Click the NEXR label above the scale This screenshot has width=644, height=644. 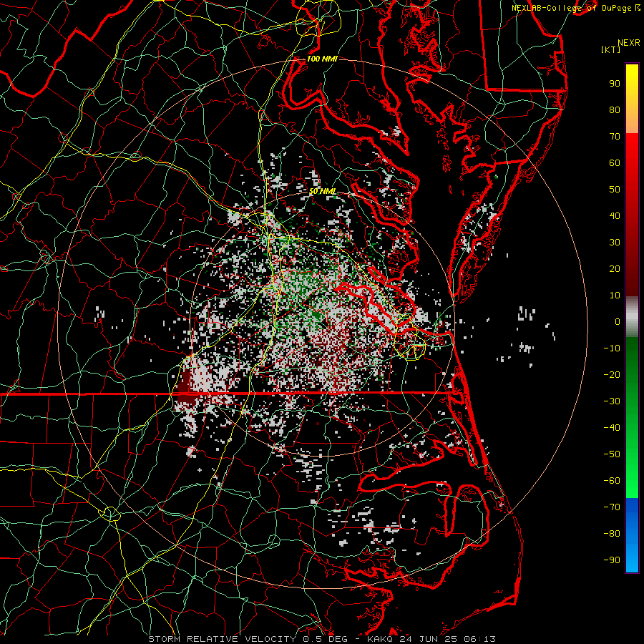pos(629,43)
